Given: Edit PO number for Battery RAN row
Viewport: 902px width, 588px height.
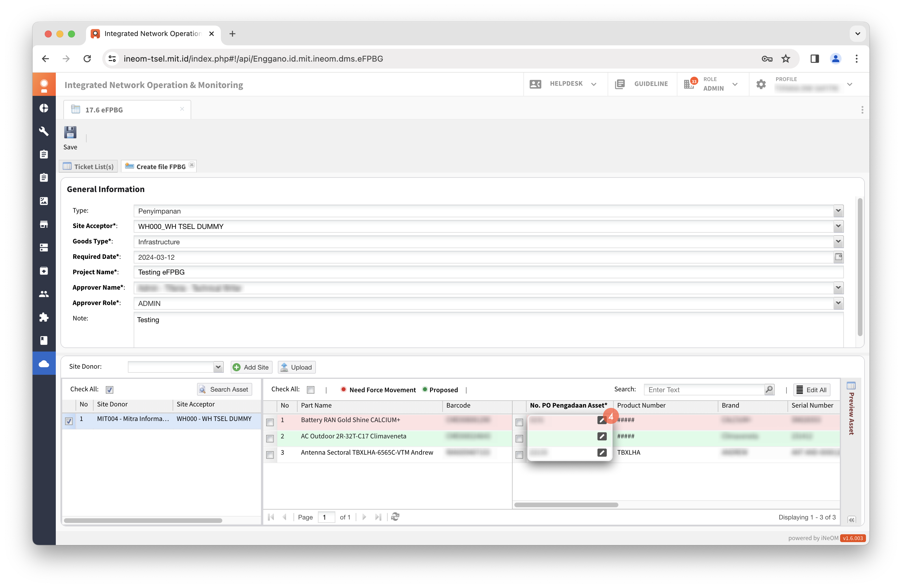Looking at the screenshot, I should 602,420.
